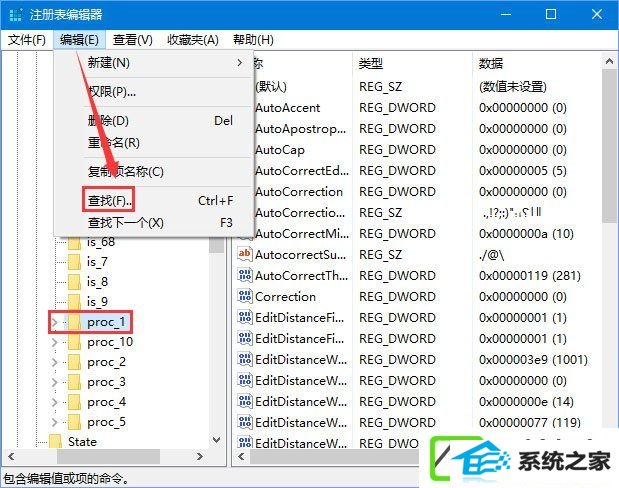Open the 新建(N) submenu arrow
Screen dimensions: 619x488
(x=239, y=62)
